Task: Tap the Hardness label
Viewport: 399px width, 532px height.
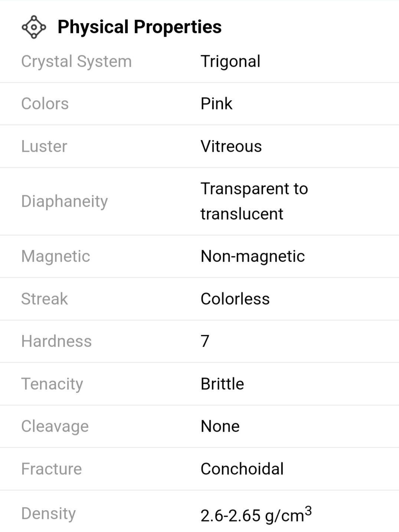Action: (x=56, y=342)
